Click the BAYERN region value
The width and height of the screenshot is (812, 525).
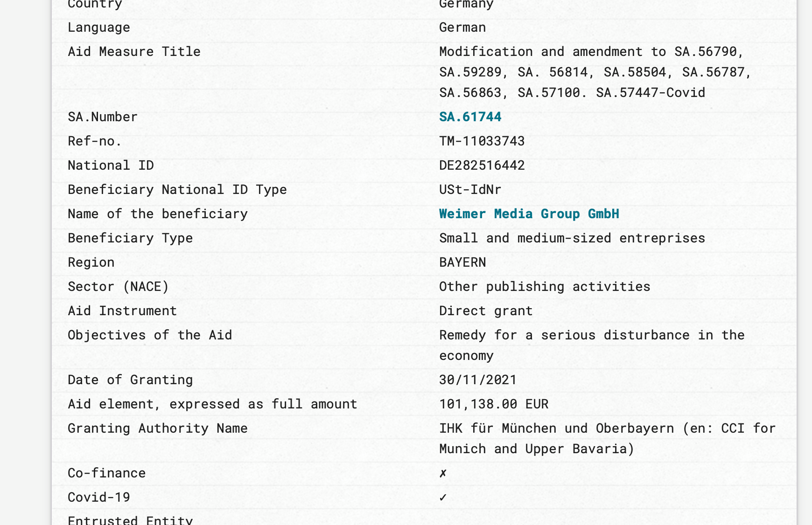pyautogui.click(x=462, y=262)
